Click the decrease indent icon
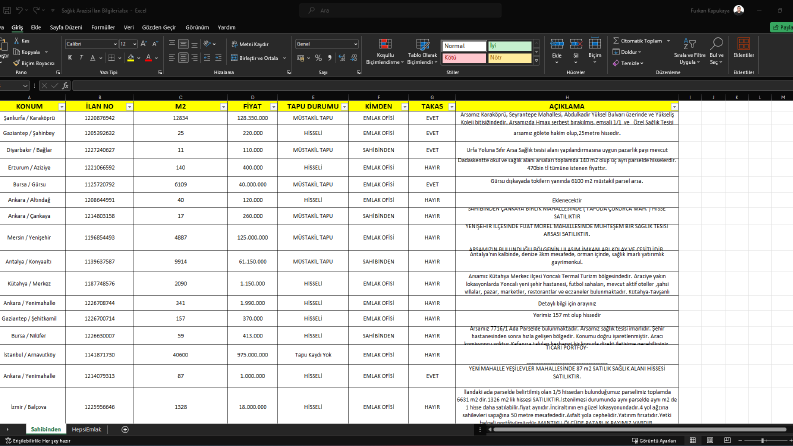793x446 pixels. [207, 58]
